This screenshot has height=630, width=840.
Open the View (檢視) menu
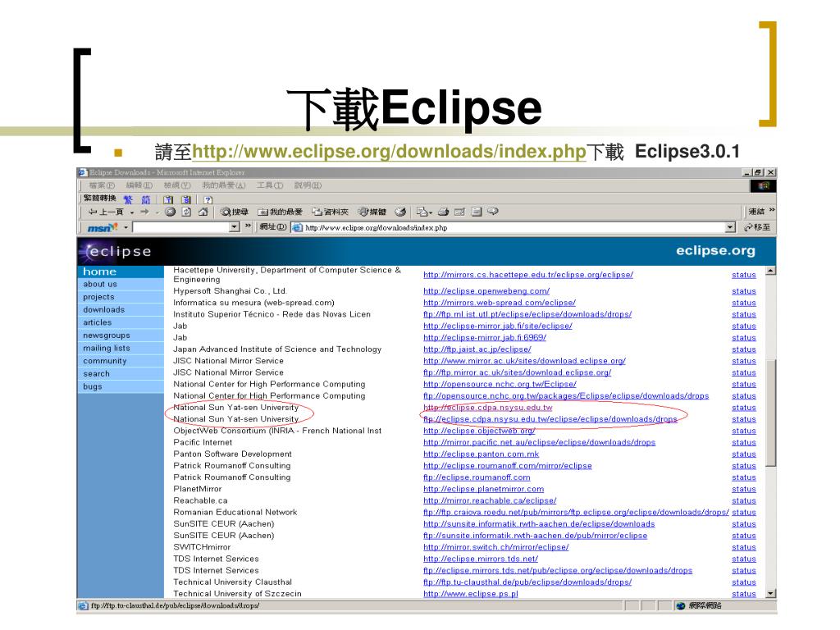pos(177,185)
